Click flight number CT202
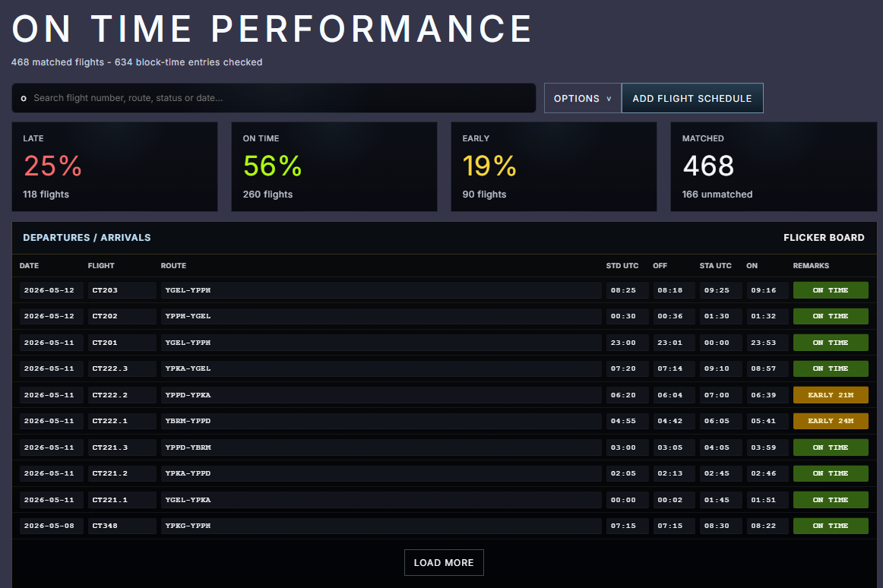Screen dimensions: 883x588 105,317
